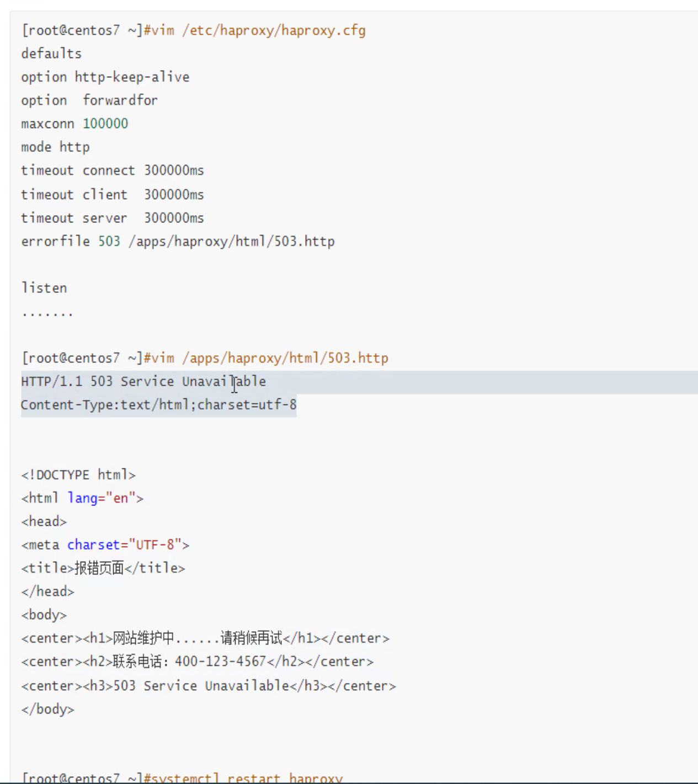Click the vim /apps/haproxy/html/503.http command
Viewport: 698px width, 784px height.
pyautogui.click(x=204, y=358)
